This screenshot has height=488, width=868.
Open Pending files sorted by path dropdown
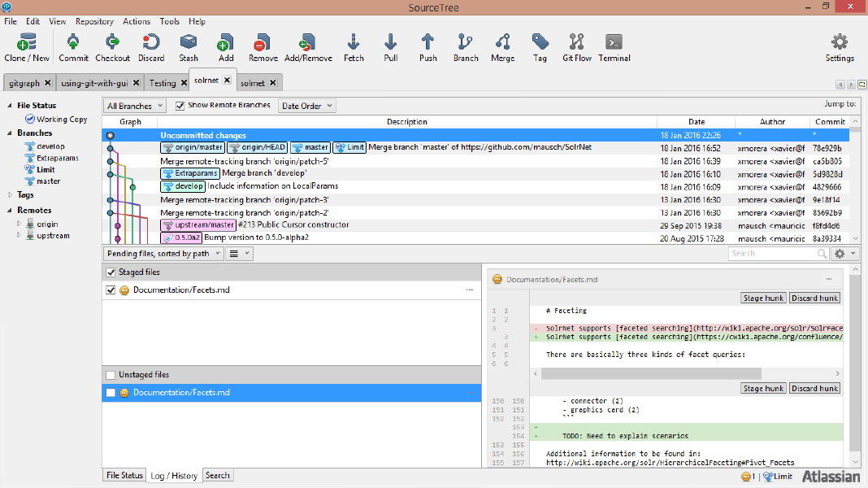point(163,253)
